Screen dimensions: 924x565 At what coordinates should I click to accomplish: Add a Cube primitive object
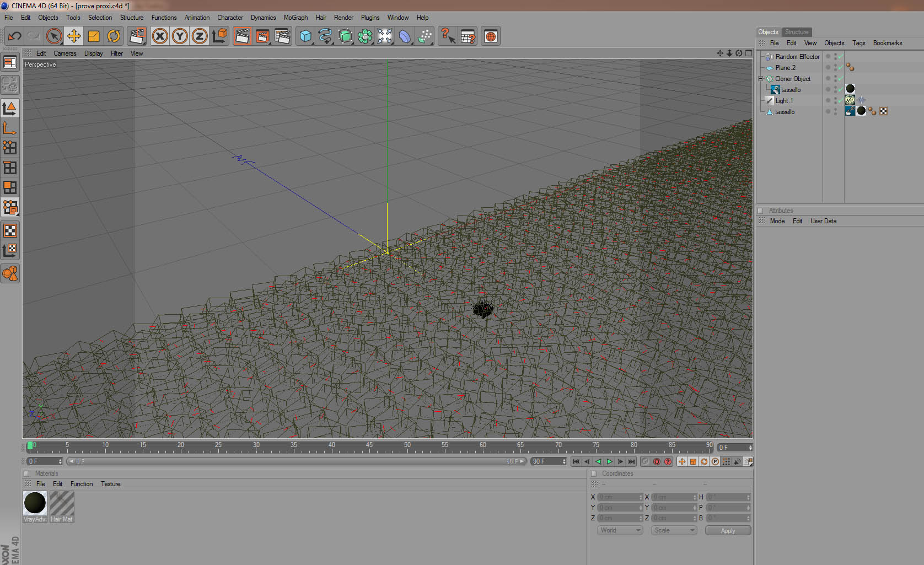(x=305, y=36)
